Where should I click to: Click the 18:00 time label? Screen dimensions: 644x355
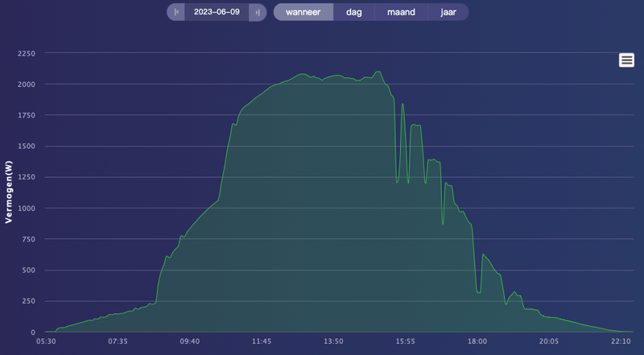tap(477, 341)
